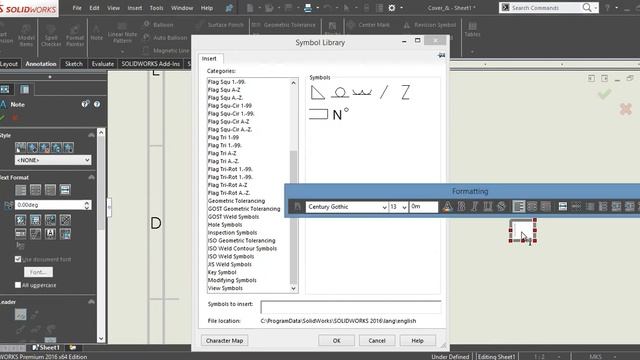Click the red cancel X in drawing corner

point(625,109)
